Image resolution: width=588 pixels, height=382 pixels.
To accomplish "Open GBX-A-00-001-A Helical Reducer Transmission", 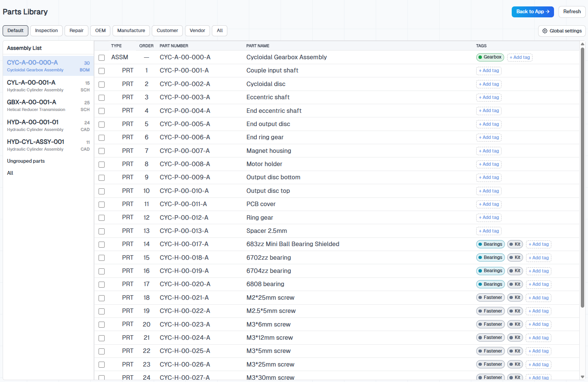I will (48, 105).
